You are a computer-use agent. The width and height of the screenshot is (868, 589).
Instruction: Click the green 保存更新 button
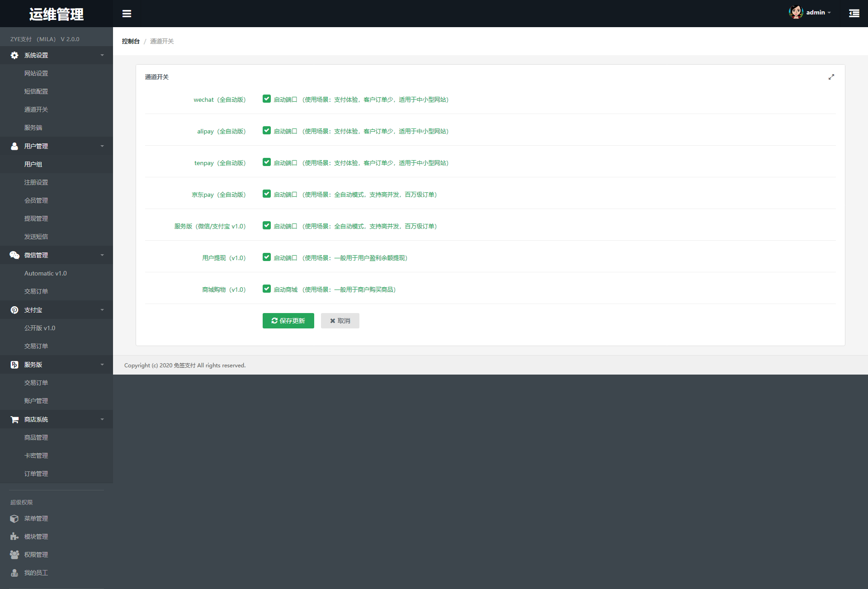point(288,321)
